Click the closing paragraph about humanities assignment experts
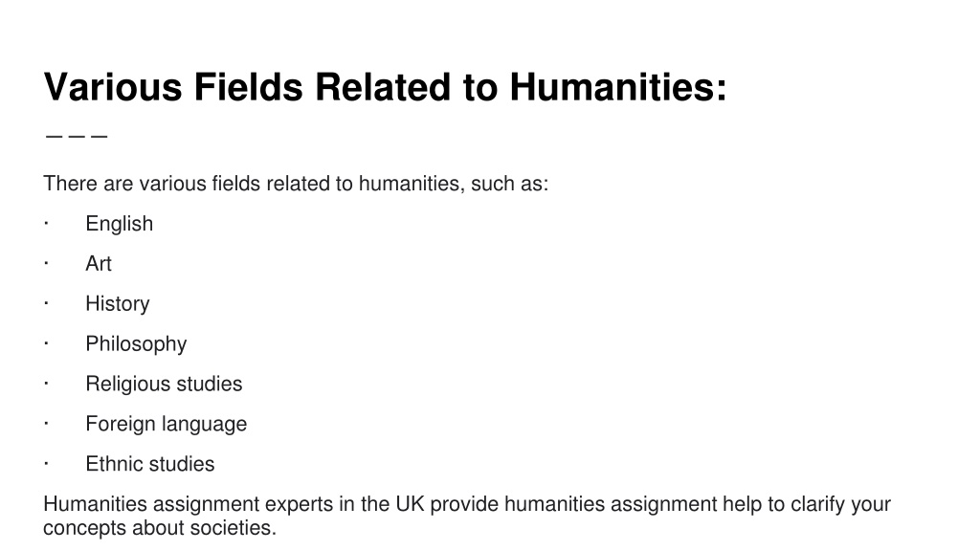The height and width of the screenshot is (551, 980). pos(467,516)
